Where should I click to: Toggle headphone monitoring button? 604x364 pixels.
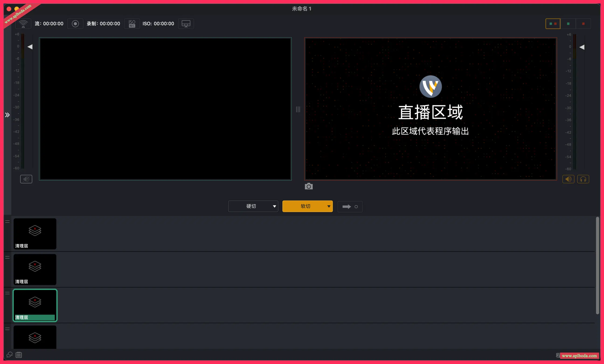[x=583, y=179]
